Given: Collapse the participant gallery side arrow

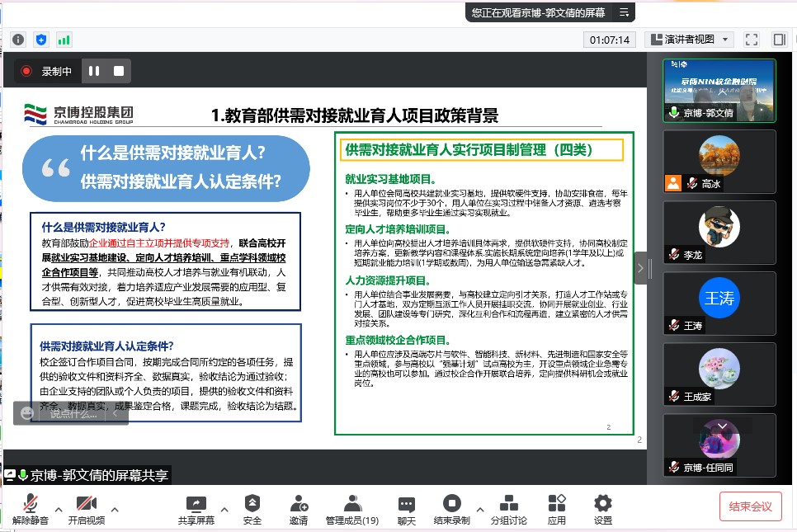Looking at the screenshot, I should pyautogui.click(x=640, y=268).
